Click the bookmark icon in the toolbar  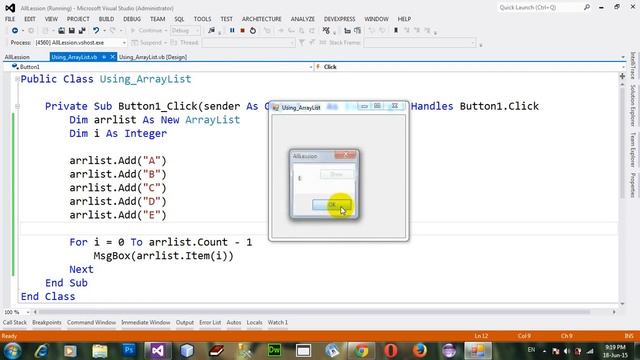tap(396, 31)
